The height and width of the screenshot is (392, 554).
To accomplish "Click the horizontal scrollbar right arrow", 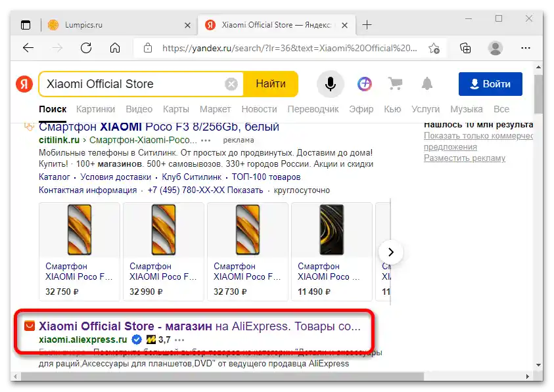I will [528, 376].
